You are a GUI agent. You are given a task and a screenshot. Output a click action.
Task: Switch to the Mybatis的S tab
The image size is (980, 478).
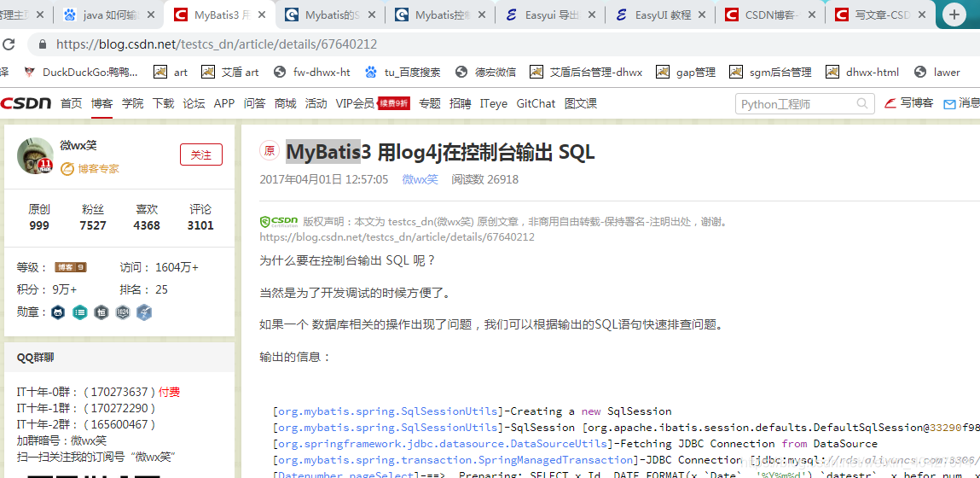(x=331, y=15)
